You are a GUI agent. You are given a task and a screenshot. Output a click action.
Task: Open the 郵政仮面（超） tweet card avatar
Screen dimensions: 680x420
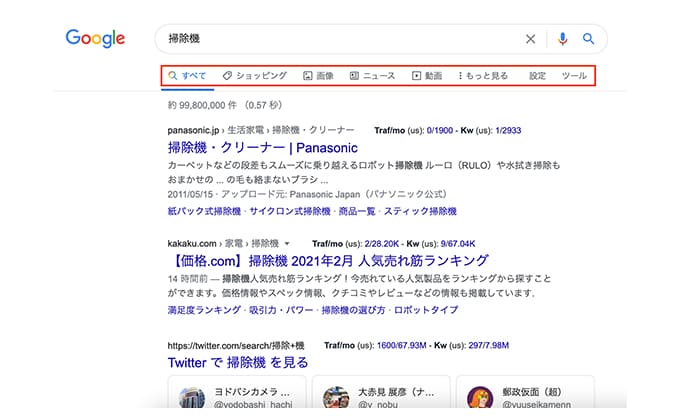[x=480, y=398]
